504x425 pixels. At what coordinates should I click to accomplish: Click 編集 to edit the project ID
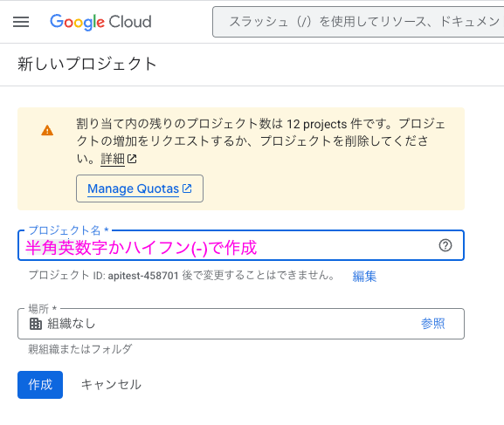[x=364, y=276]
